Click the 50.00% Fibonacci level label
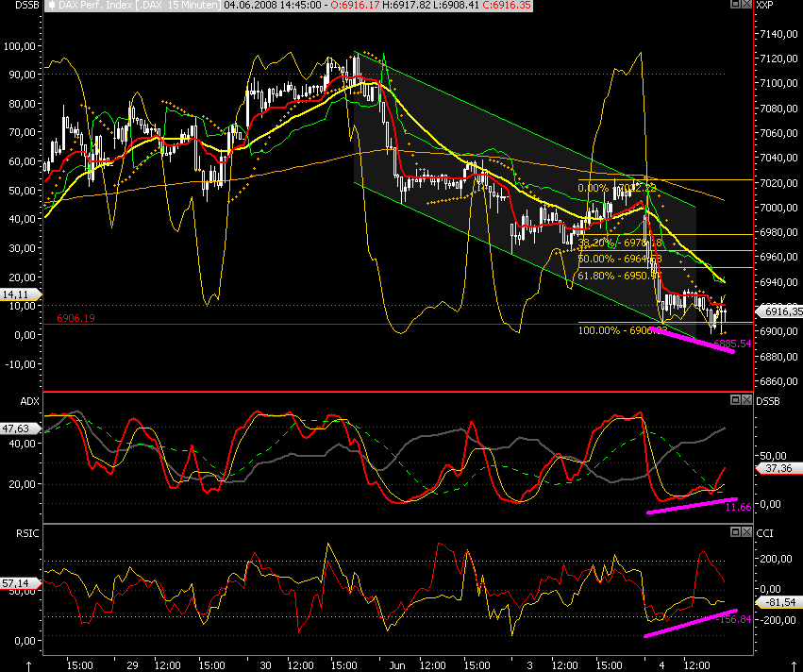803x672 pixels. point(620,259)
